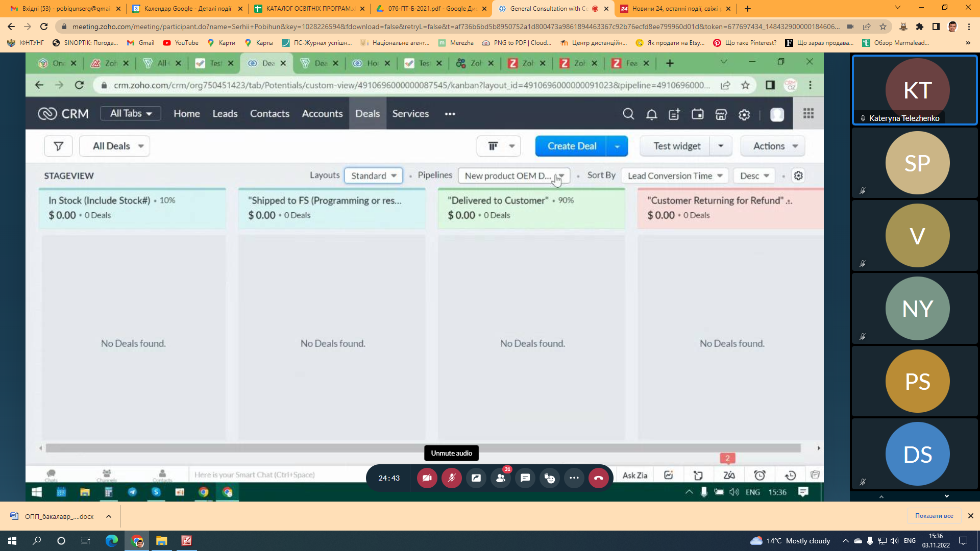980x551 pixels.
Task: Go to the Contacts module tab
Action: (269, 114)
